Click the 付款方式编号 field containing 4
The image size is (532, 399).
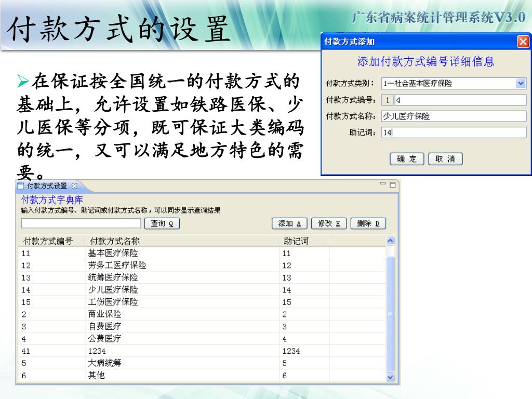tap(460, 100)
